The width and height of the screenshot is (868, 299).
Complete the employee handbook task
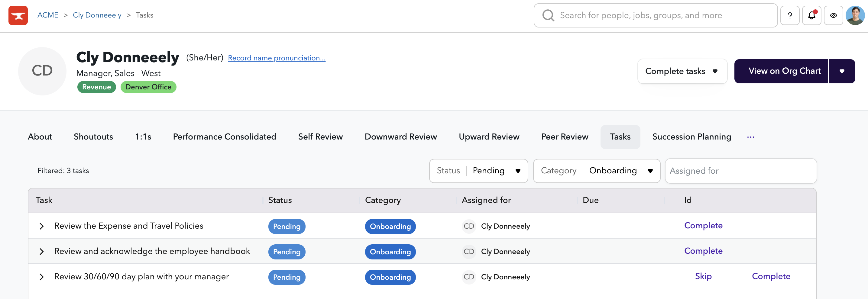click(703, 251)
